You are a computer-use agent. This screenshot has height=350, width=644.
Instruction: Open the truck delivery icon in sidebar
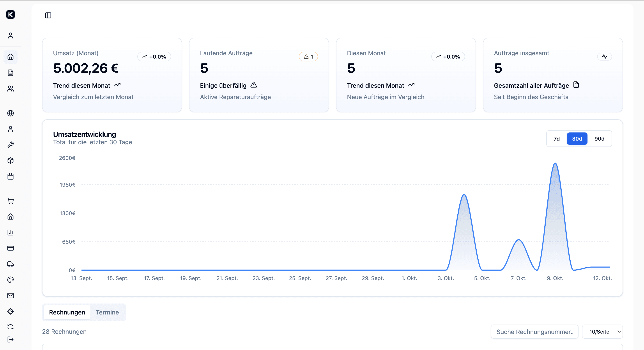click(x=11, y=264)
